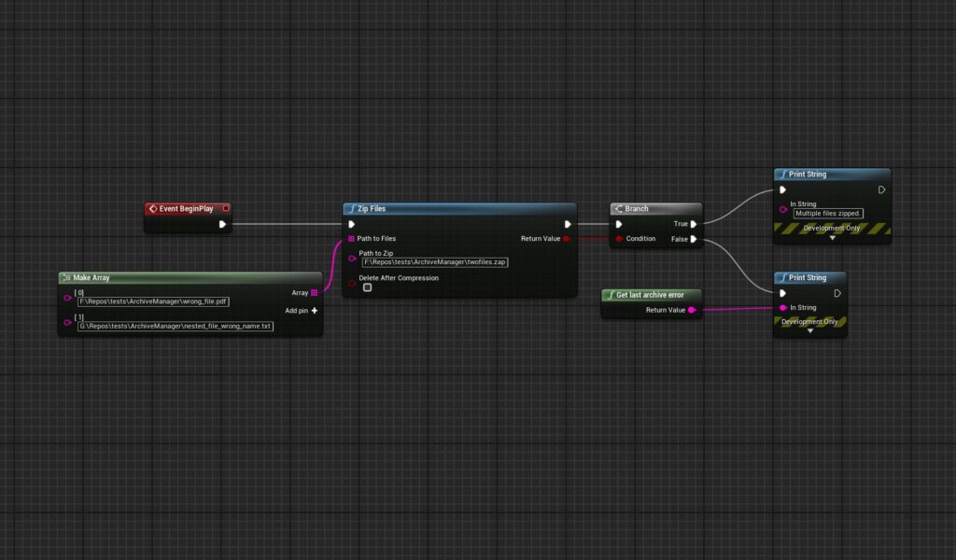This screenshot has height=560, width=956.
Task: Click the Make Array output Array pin
Action: pyautogui.click(x=315, y=292)
